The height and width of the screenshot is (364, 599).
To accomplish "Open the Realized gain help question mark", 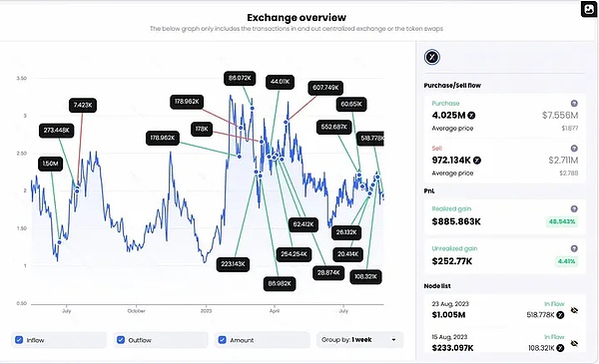I will tap(574, 208).
